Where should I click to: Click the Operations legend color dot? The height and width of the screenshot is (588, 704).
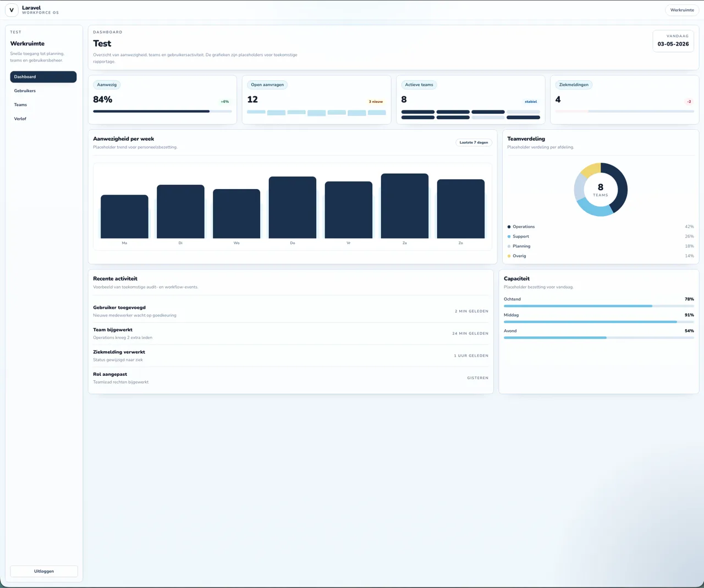tap(509, 226)
